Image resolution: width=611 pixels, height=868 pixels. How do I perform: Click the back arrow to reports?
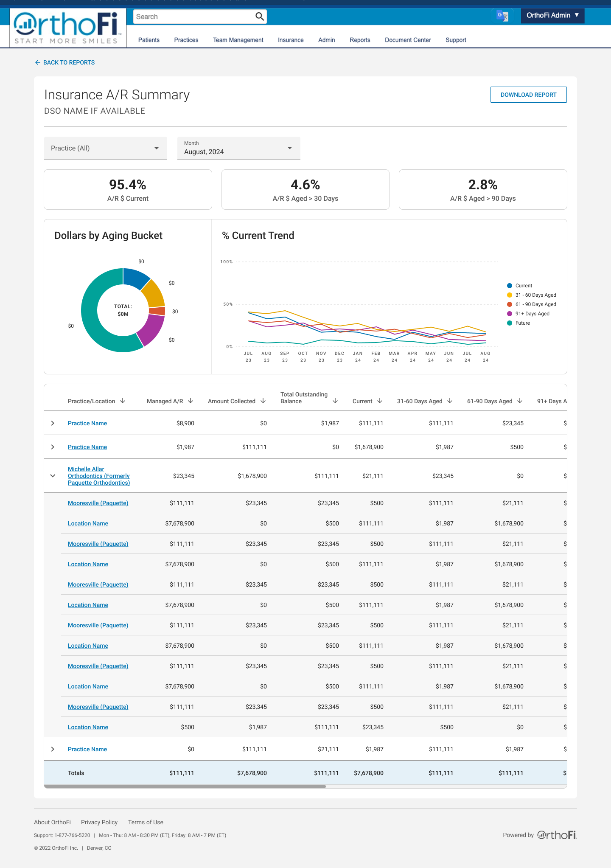(x=38, y=62)
